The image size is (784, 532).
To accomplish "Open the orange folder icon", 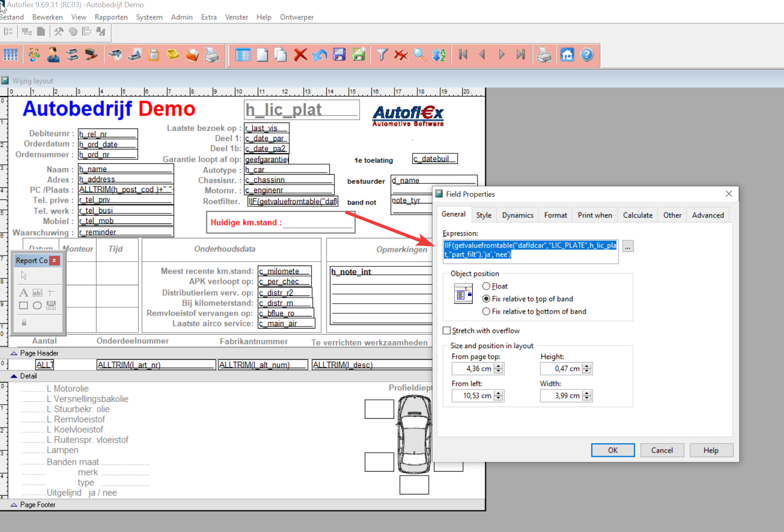I will [x=192, y=54].
